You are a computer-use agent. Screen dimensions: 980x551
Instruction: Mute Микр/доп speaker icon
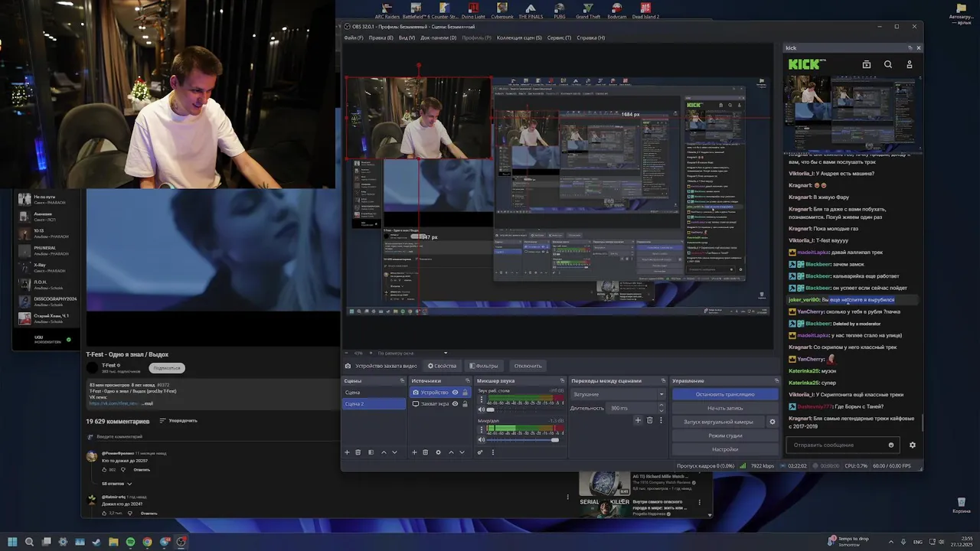coord(482,439)
